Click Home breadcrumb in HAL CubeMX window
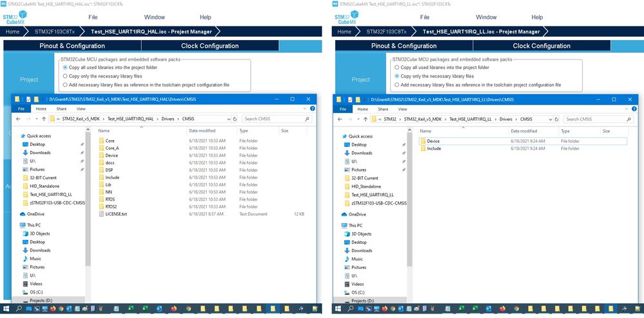The width and height of the screenshot is (644, 318). point(13,32)
